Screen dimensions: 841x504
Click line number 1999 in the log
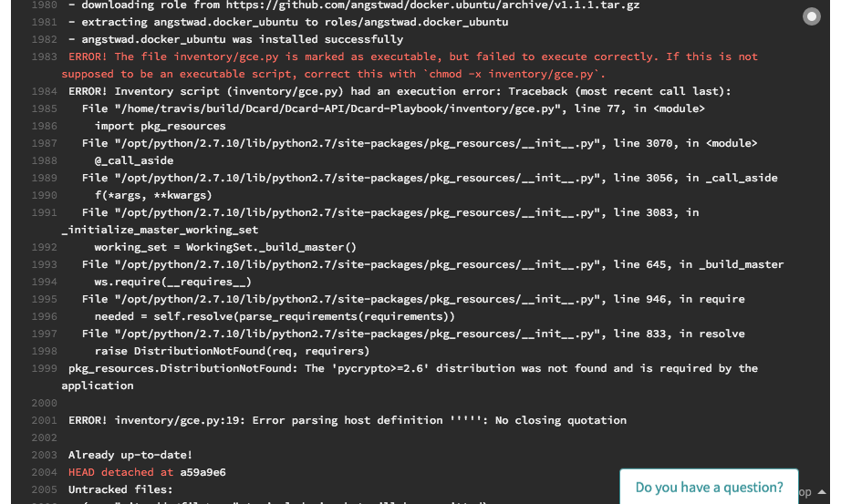coord(44,368)
